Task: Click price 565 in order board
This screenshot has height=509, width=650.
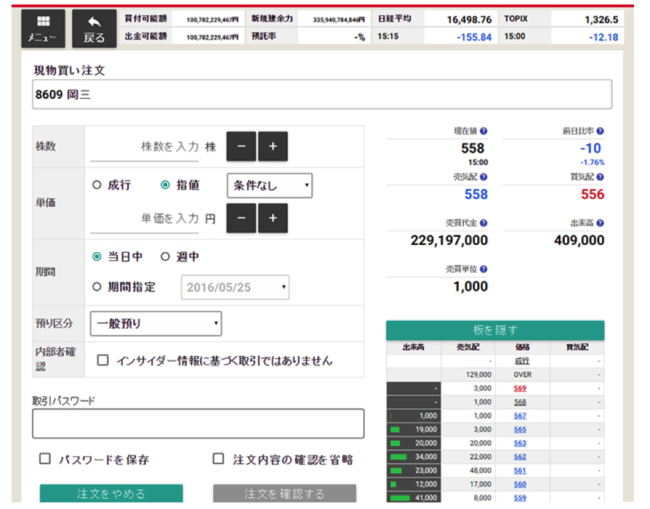Action: (520, 428)
